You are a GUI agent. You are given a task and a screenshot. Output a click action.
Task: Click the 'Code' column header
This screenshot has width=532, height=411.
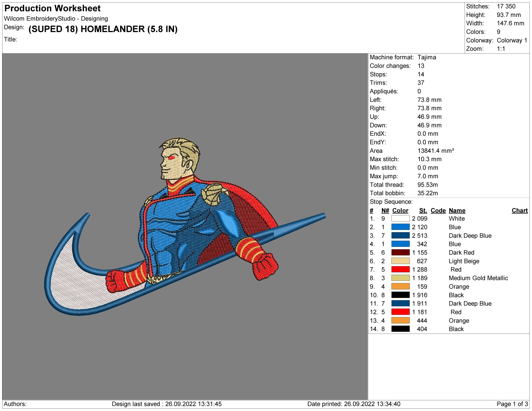[438, 210]
